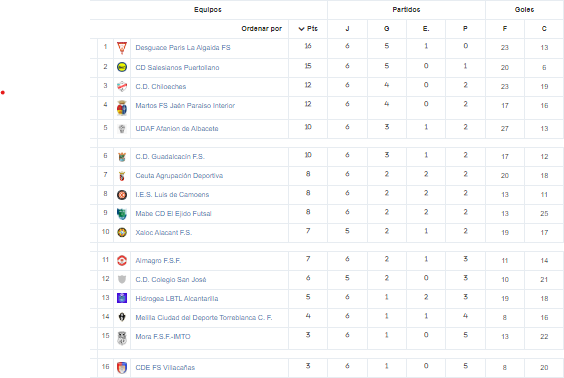Click the CD Salesianos Puertollano yellow badge
Screen dimensions: 564x378
122,67
